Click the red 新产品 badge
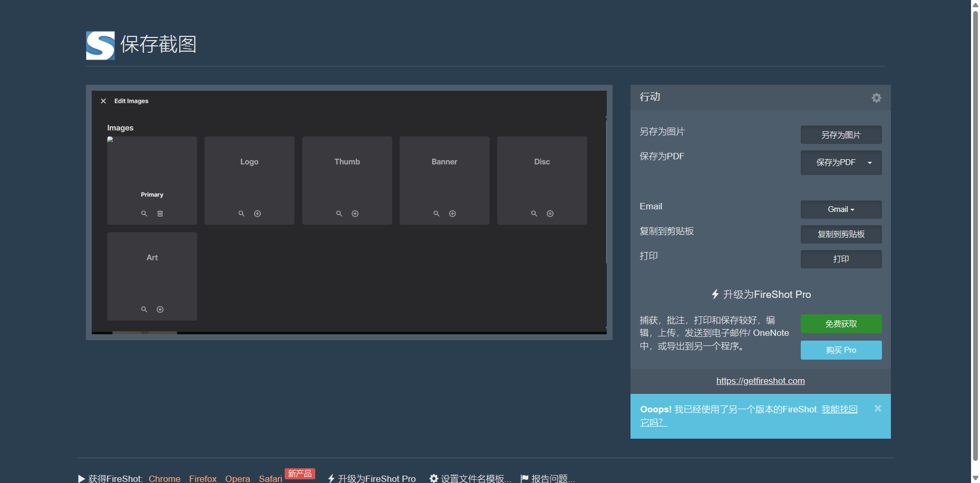 (300, 474)
